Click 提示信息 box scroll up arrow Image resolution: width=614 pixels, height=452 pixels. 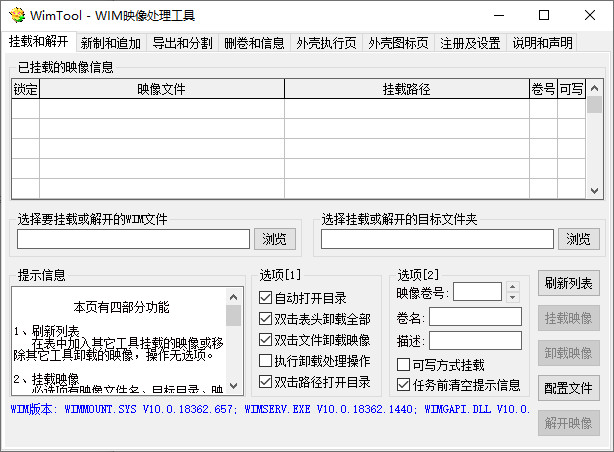[x=233, y=297]
